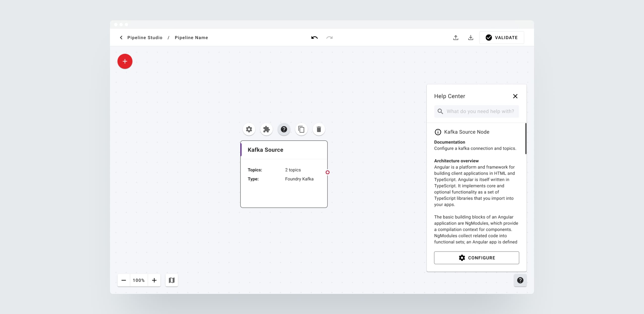The image size is (644, 314).
Task: Undo the last action
Action: point(314,37)
